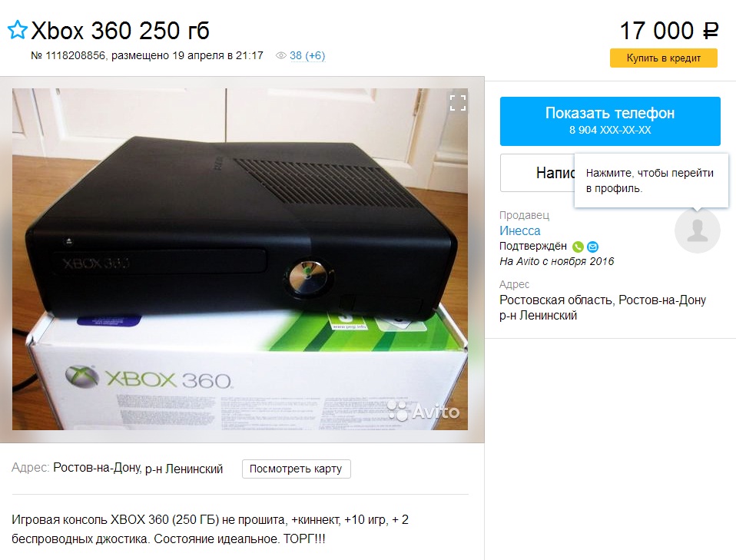Open seller profile avatar icon
Image resolution: width=736 pixels, height=560 pixels.
(x=697, y=230)
